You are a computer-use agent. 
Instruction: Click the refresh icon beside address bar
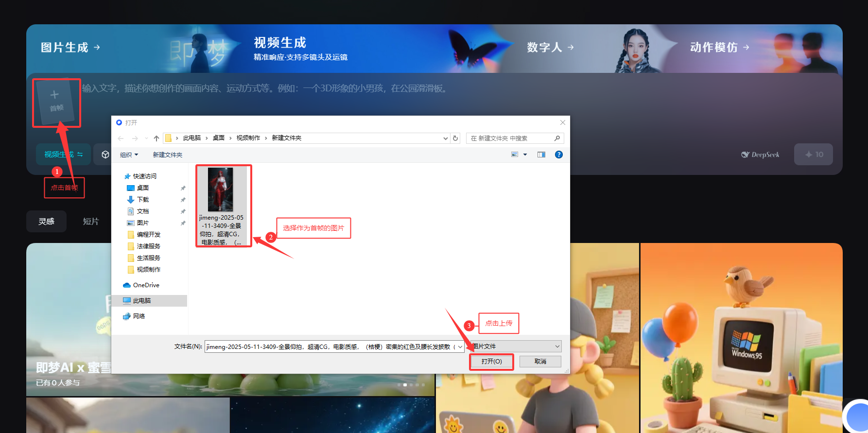[x=455, y=139]
